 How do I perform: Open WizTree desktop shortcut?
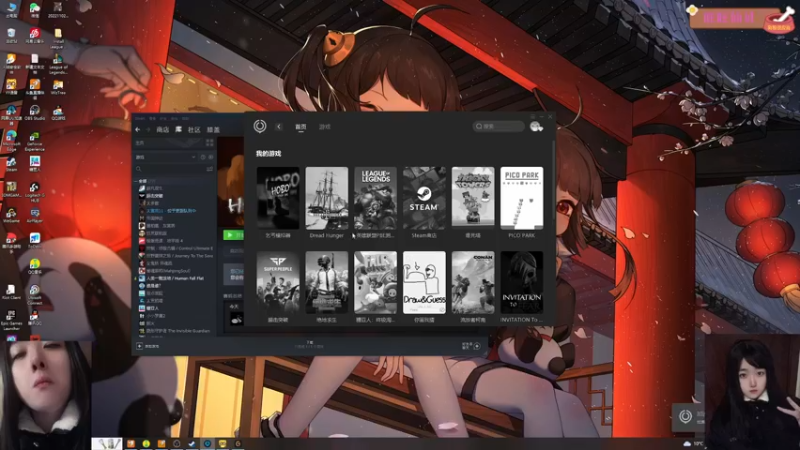pyautogui.click(x=58, y=87)
